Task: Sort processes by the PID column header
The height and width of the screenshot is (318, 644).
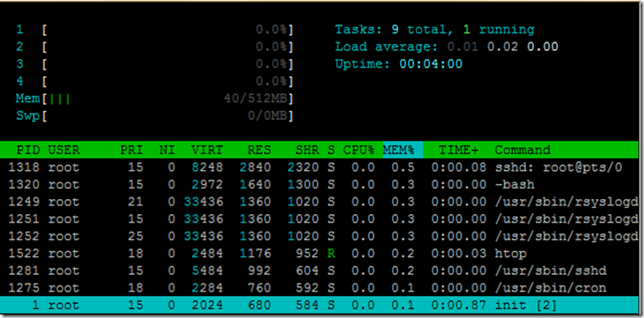Action: [x=28, y=150]
